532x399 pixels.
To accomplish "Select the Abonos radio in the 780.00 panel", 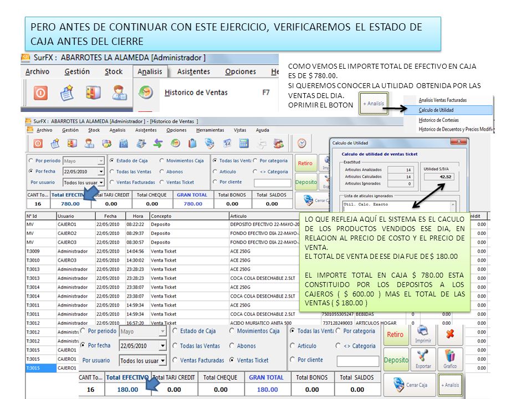I will 161,172.
